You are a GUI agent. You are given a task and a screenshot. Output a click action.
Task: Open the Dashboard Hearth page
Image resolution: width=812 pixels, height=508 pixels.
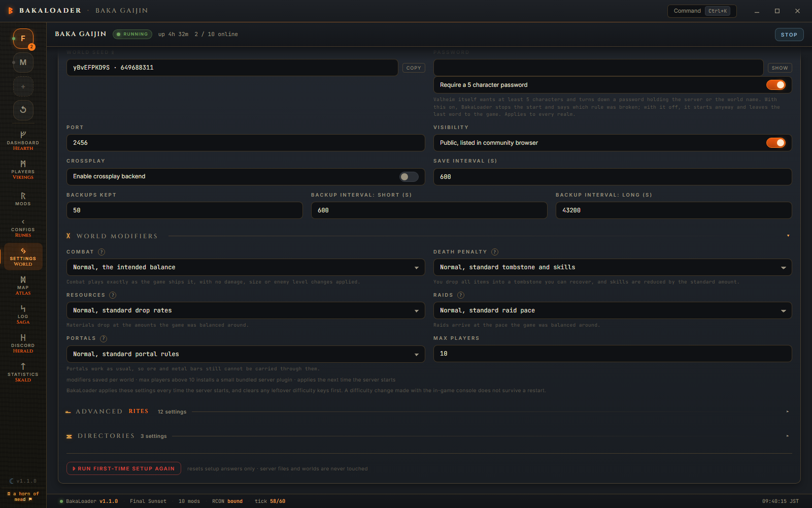23,141
